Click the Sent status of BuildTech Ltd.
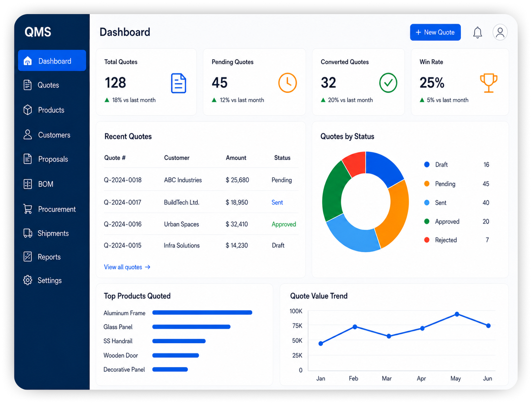 (277, 203)
